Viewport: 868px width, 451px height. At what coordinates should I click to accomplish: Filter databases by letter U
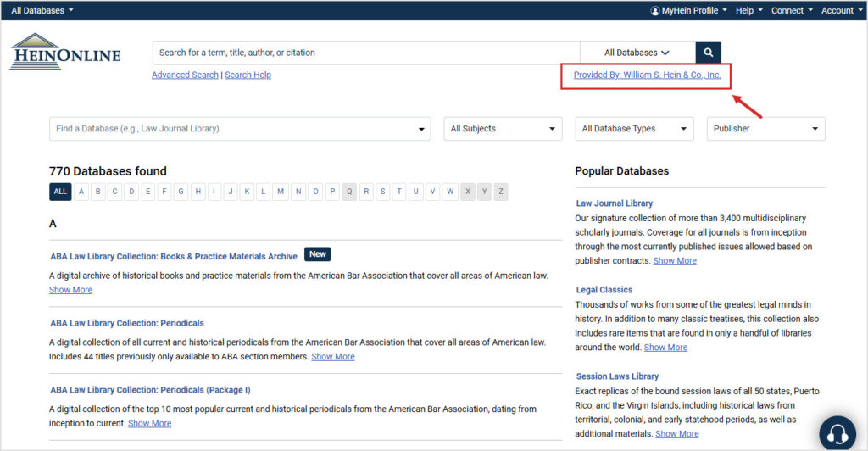(x=415, y=192)
